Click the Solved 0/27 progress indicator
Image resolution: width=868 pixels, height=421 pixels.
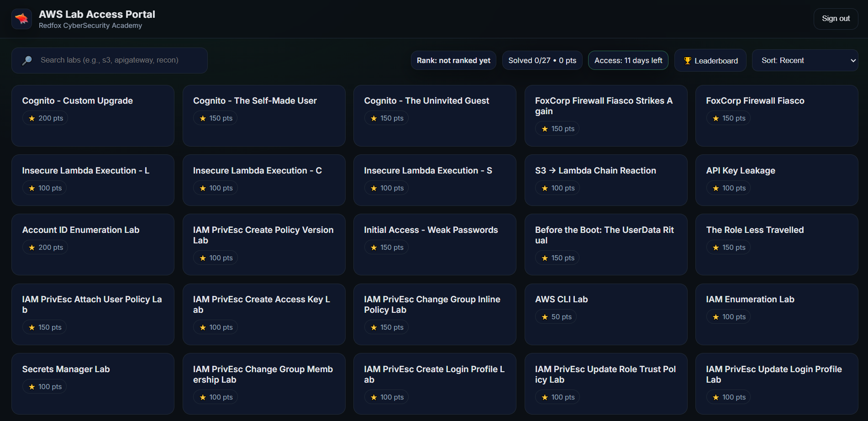[x=542, y=60]
